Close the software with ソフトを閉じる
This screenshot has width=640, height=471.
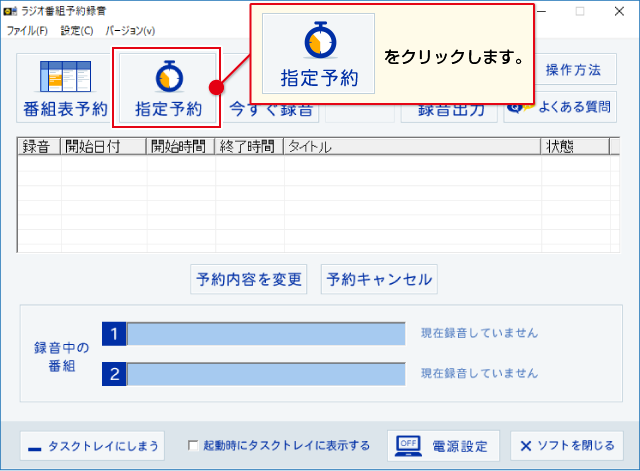pyautogui.click(x=566, y=445)
